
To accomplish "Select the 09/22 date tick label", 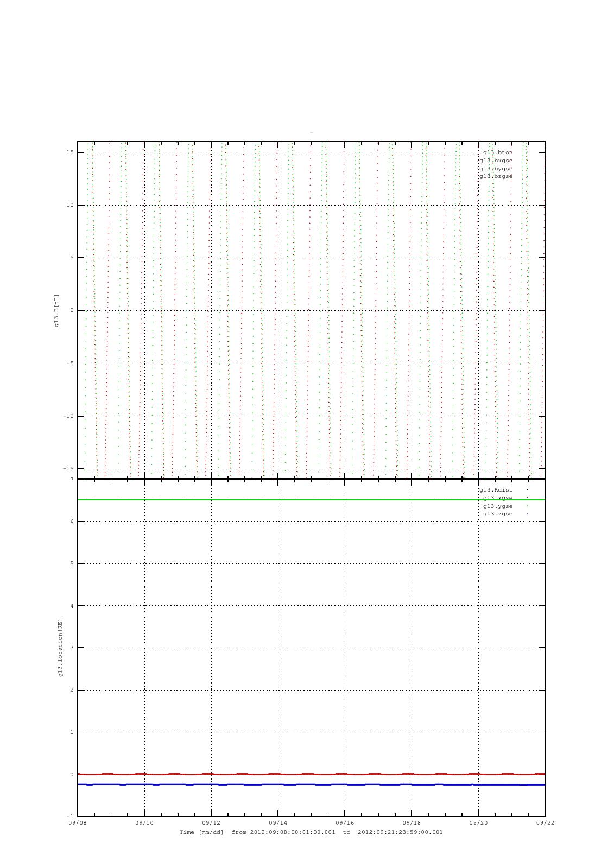I will tap(545, 822).
